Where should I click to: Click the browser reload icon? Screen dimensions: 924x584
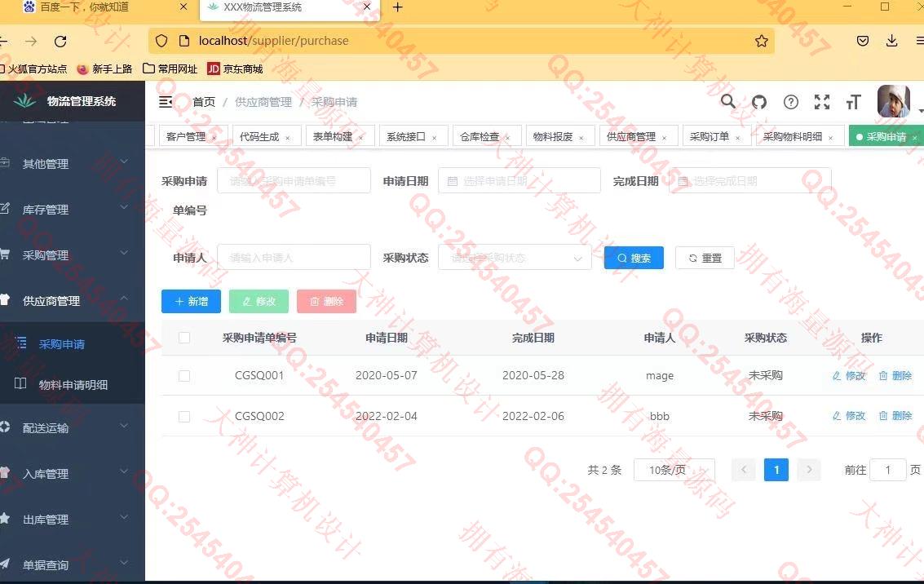coord(60,41)
